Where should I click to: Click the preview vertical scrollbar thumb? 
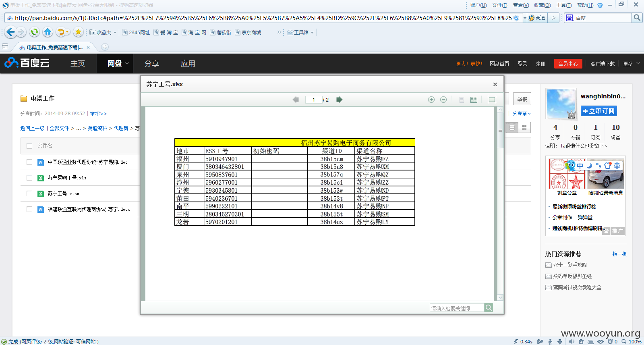click(x=500, y=131)
